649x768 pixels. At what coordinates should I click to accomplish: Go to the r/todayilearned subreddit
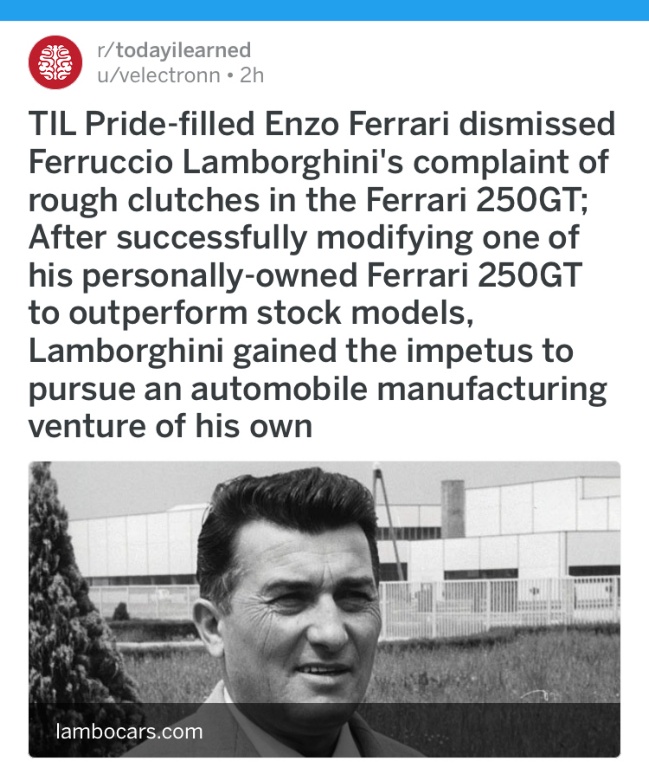click(x=174, y=50)
